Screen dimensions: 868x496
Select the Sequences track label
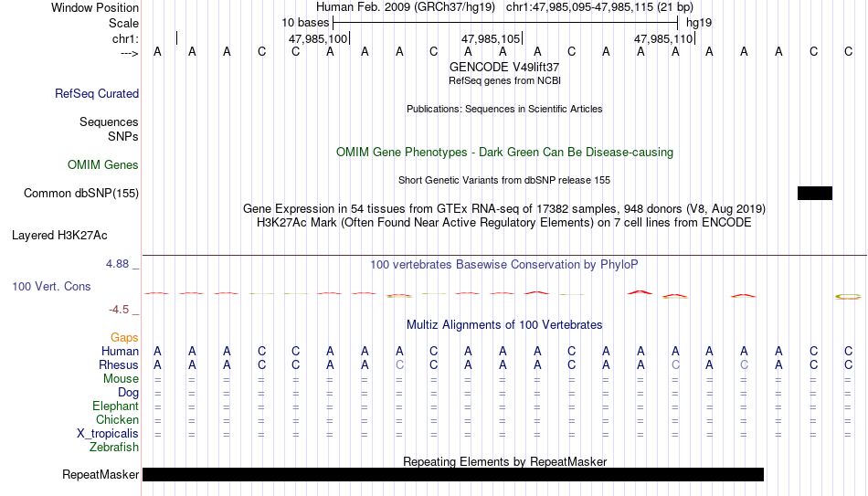[109, 121]
